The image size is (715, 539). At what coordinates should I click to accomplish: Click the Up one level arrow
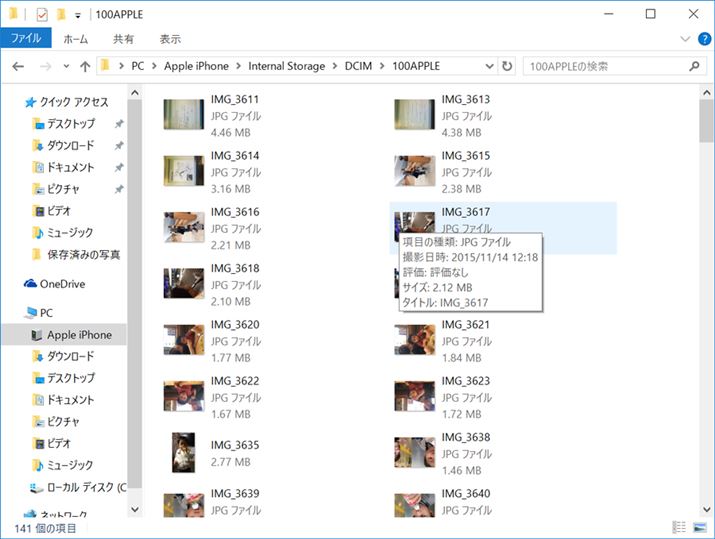point(84,66)
